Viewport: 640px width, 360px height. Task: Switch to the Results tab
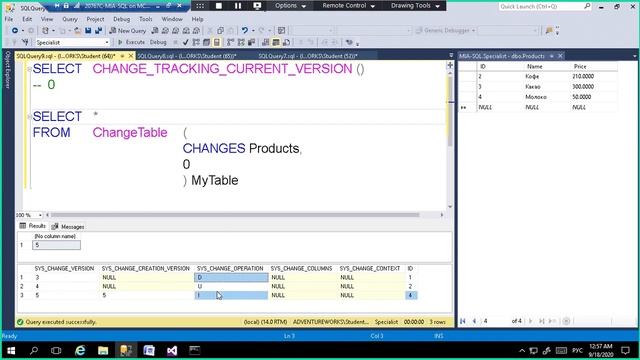pos(33,226)
